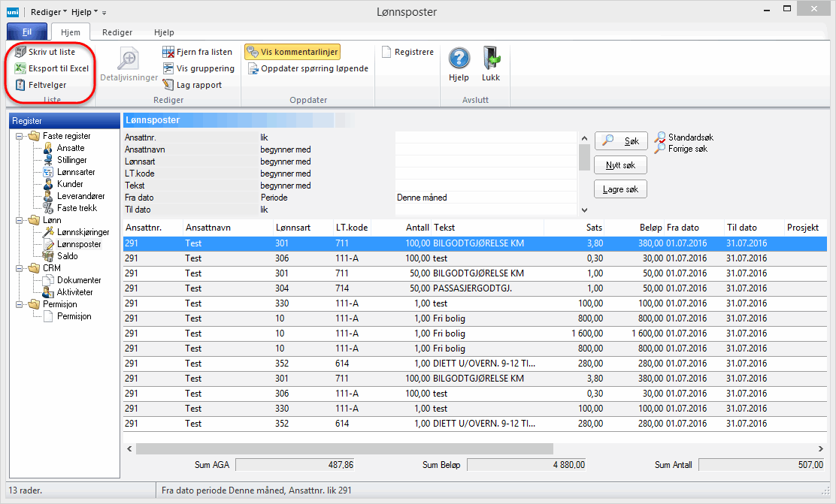Viewport: 836px width, 504px height.
Task: Click the Registrere document icon
Action: pos(386,52)
